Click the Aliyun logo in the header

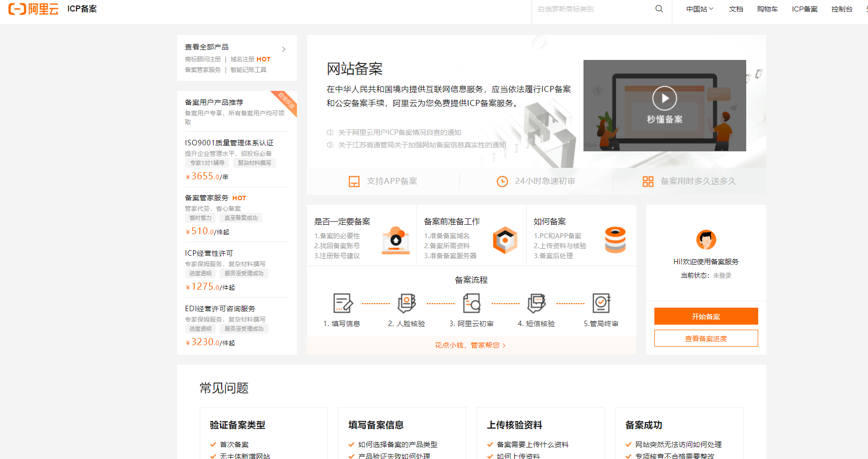coord(33,9)
